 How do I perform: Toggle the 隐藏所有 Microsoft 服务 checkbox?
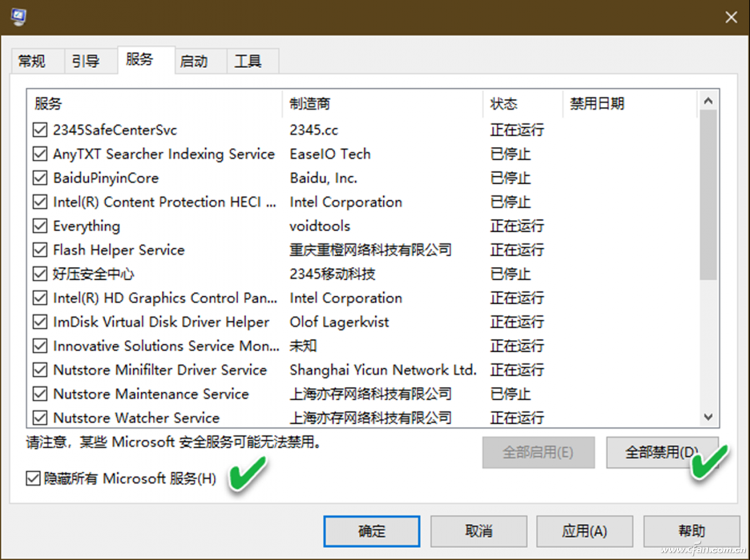[x=32, y=479]
